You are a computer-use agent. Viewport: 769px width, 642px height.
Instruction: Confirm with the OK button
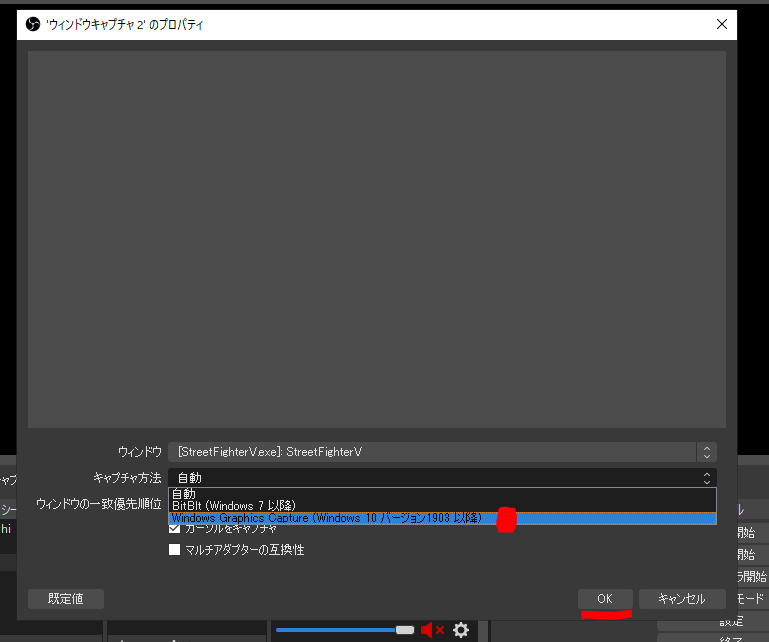pos(605,599)
